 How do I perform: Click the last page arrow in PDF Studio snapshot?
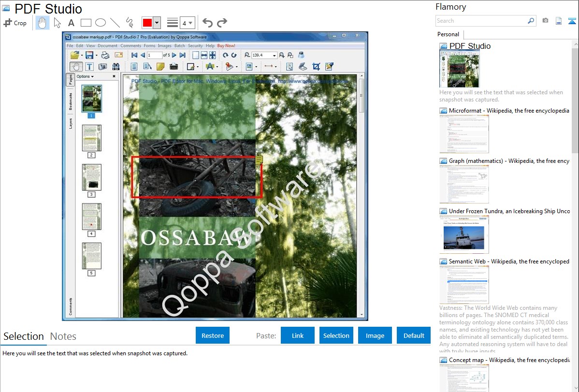click(182, 56)
